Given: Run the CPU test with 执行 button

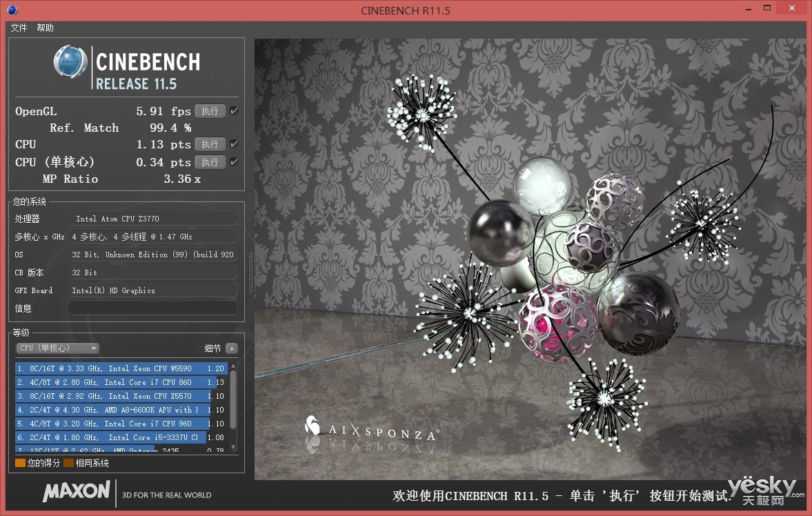Looking at the screenshot, I should pyautogui.click(x=210, y=144).
